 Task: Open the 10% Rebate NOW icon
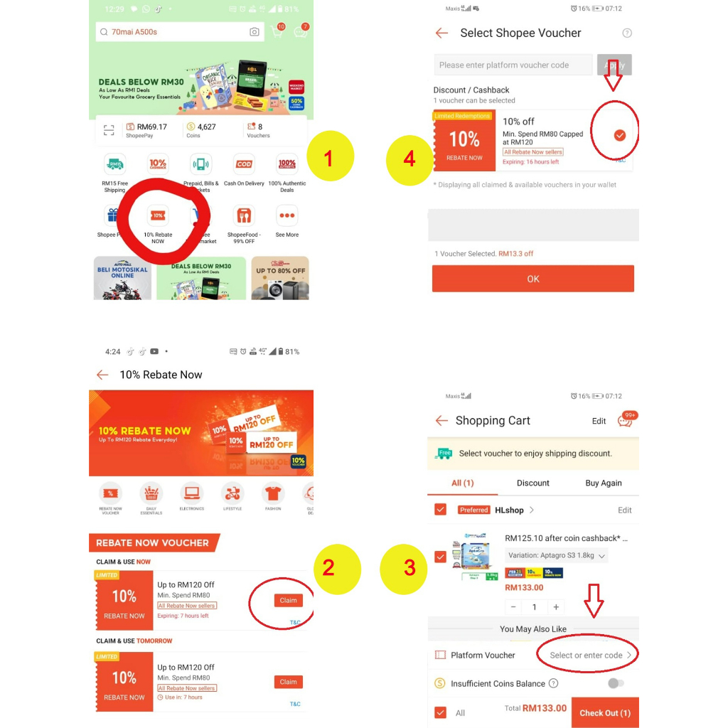[158, 216]
